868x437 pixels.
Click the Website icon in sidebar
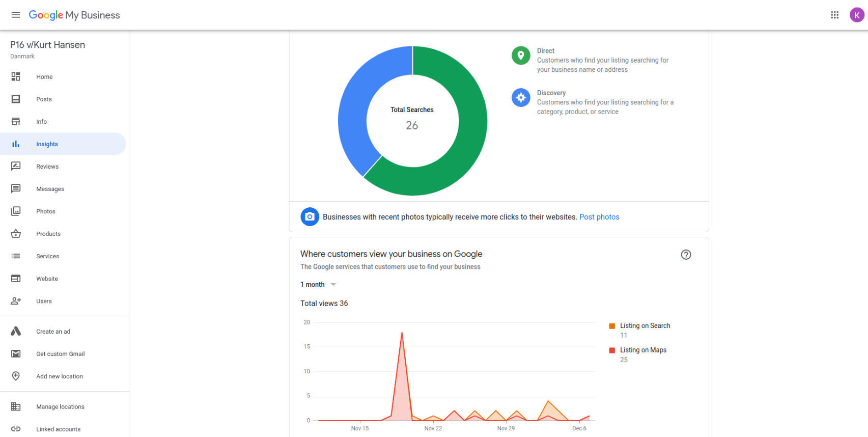coord(16,278)
